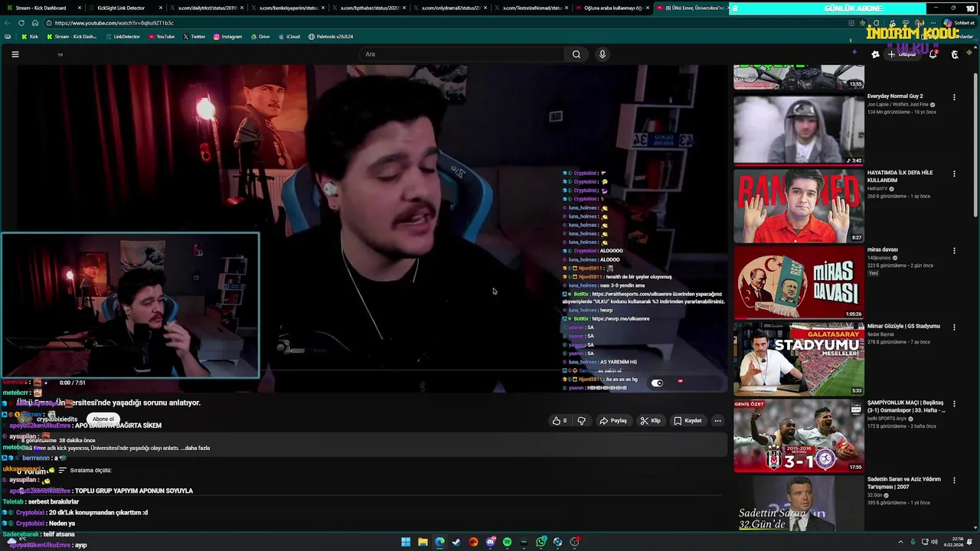980x551 pixels.
Task: Click YouTube 'Oluştur' create button
Action: 902,54
